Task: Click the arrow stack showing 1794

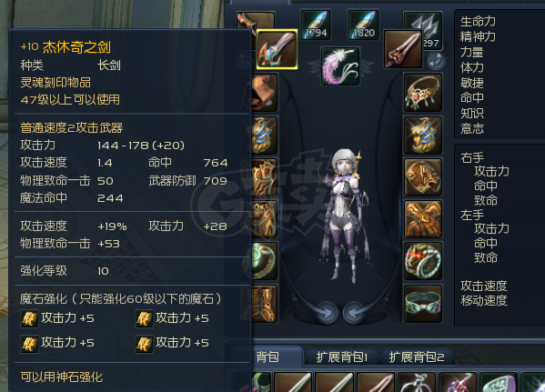Action: pos(316,25)
